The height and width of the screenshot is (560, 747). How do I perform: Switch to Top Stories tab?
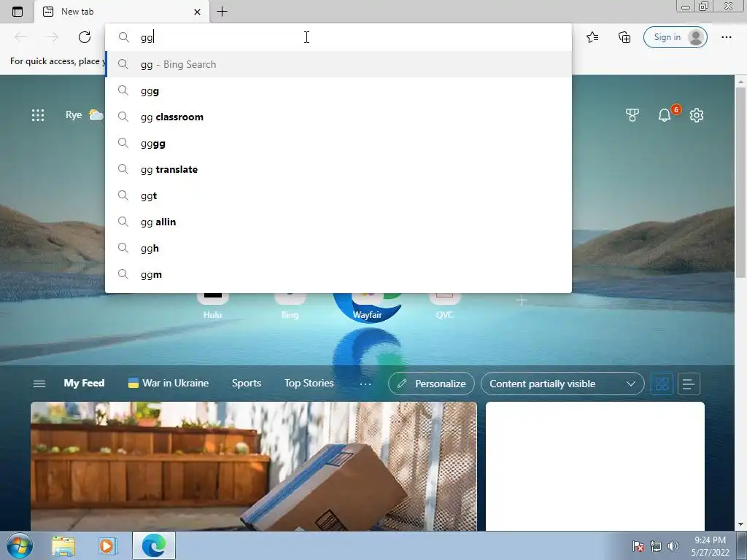(309, 384)
